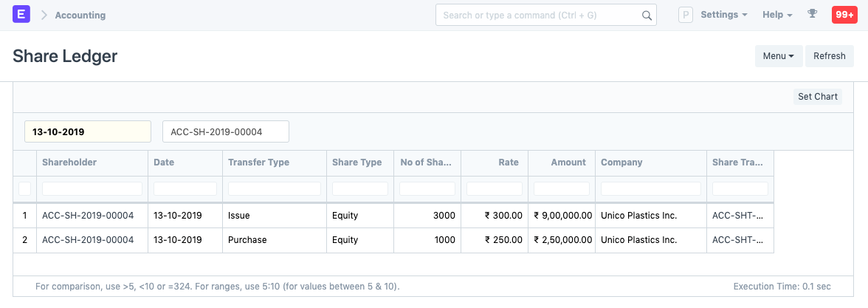This screenshot has height=308, width=868.
Task: Click the user avatar P icon
Action: click(685, 15)
